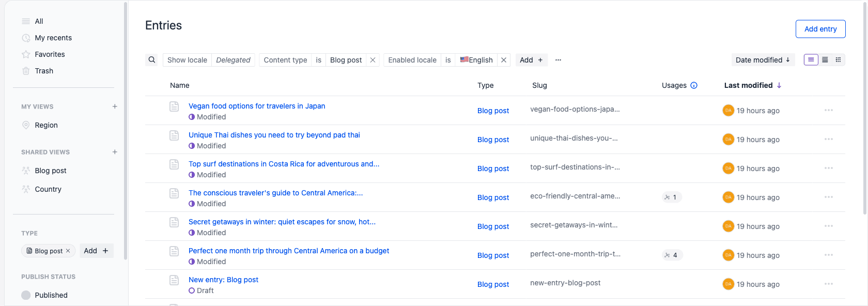Open the Blog post shared view

51,171
